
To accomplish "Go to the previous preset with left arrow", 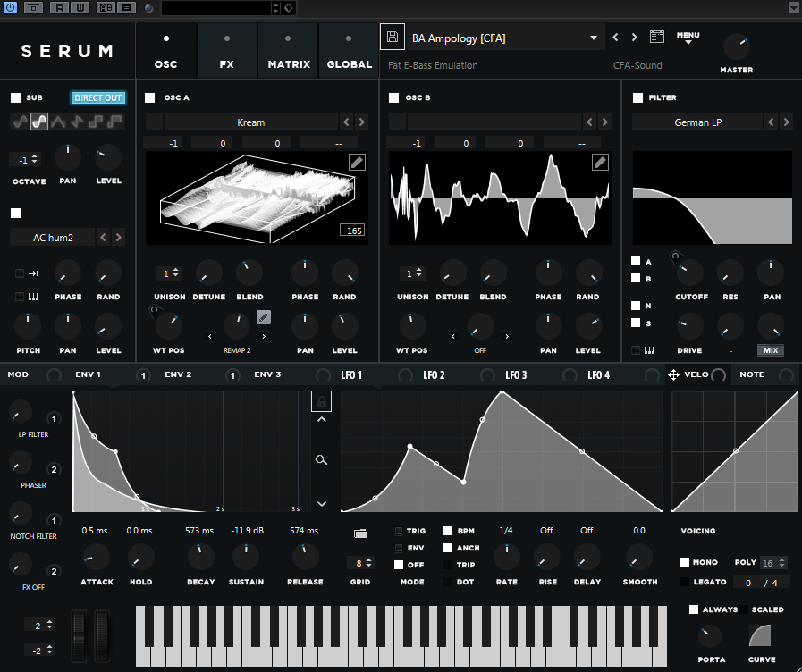I will tap(615, 38).
